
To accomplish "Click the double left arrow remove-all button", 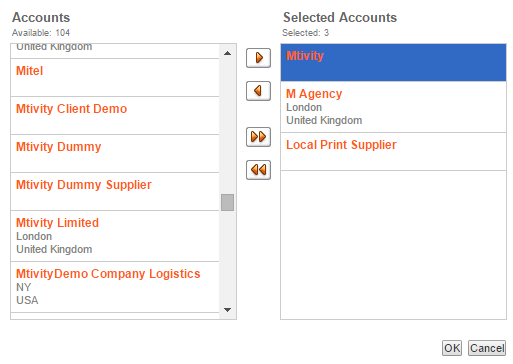I will pos(258,170).
